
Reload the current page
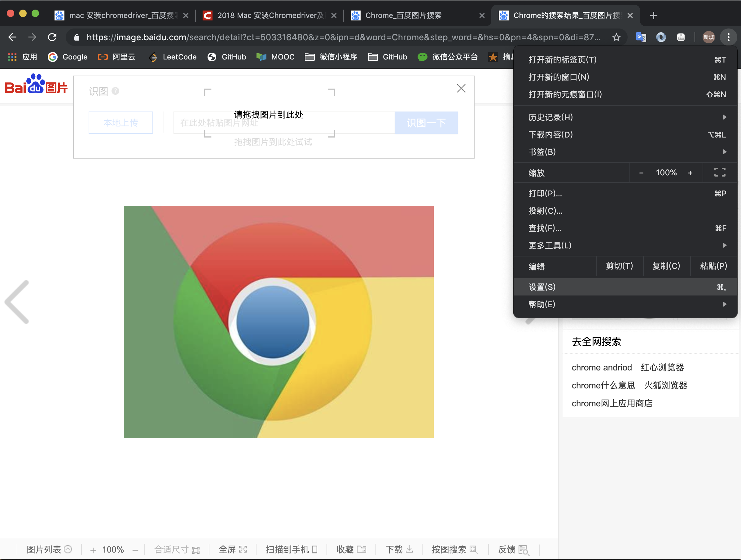pos(52,37)
